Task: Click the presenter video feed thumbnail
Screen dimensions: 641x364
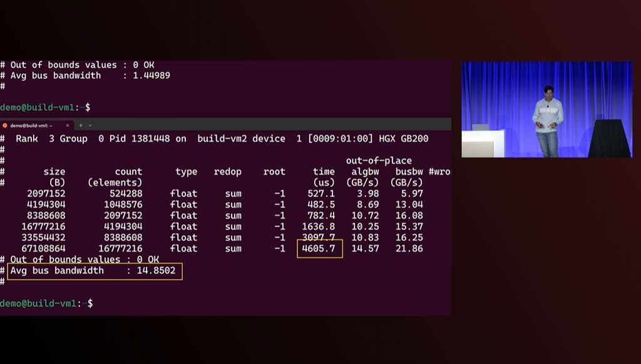Action: click(547, 109)
